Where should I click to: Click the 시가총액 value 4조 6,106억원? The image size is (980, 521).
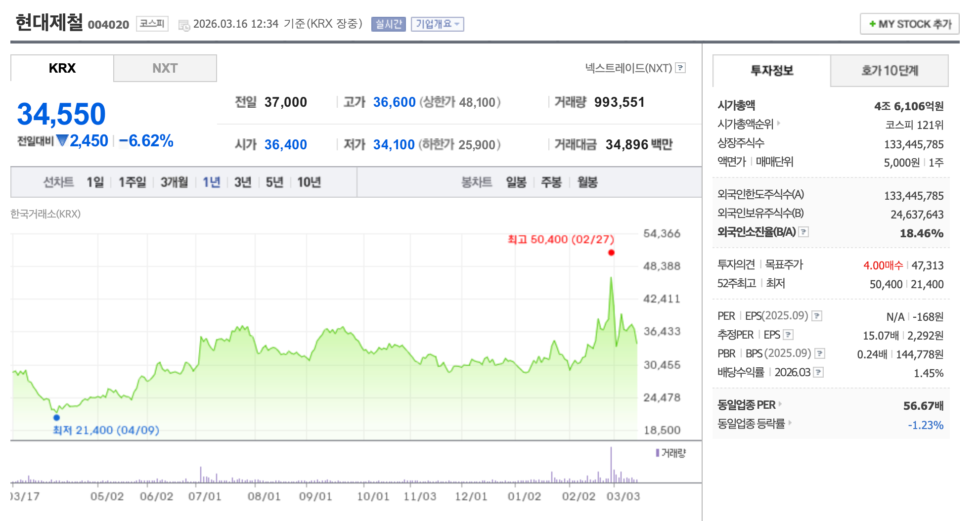coord(909,106)
